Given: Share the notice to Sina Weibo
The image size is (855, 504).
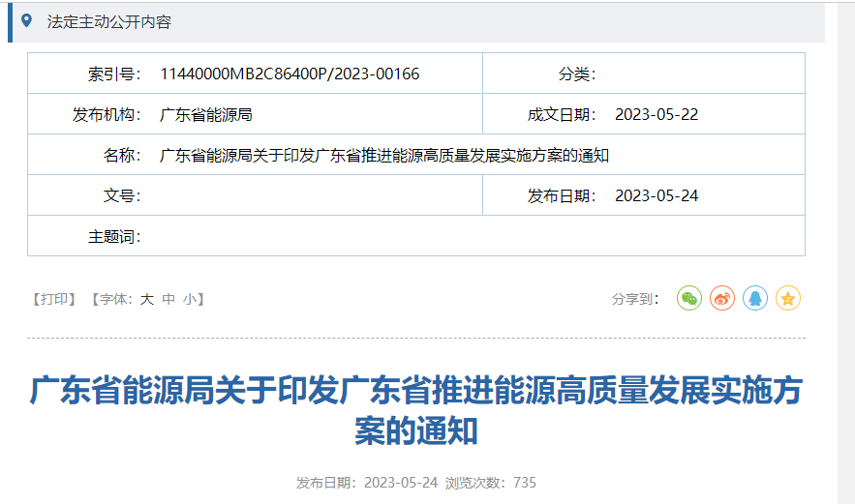Looking at the screenshot, I should (722, 299).
